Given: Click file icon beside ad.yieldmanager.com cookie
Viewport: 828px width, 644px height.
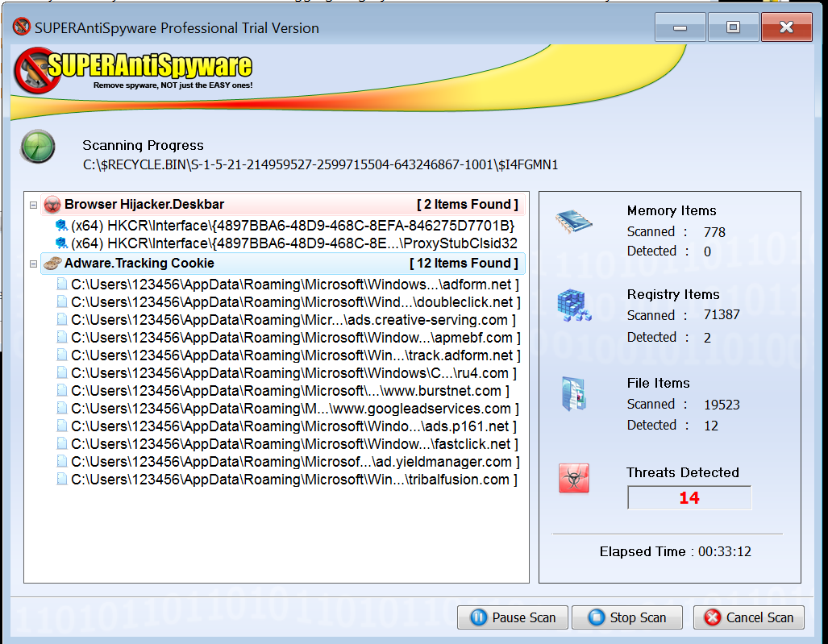Looking at the screenshot, I should click(62, 462).
